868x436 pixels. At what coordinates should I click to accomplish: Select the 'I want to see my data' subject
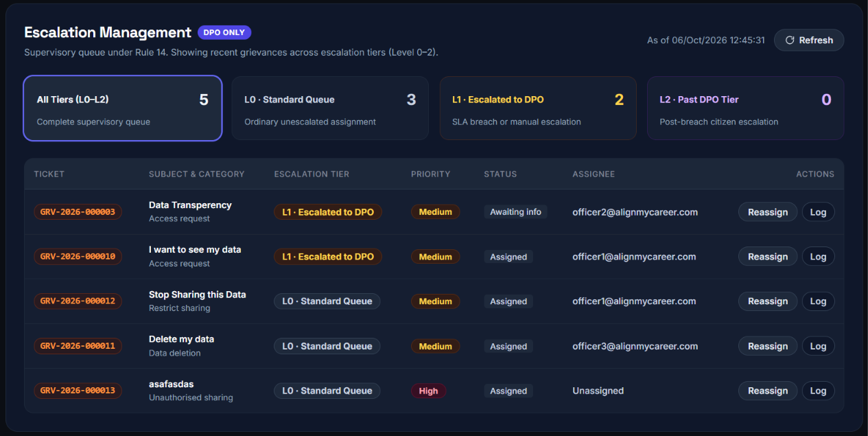(x=195, y=249)
